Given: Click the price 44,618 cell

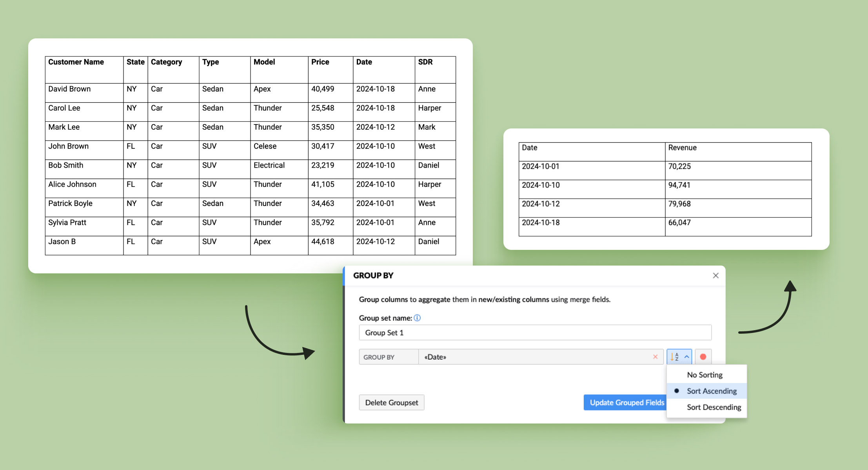Looking at the screenshot, I should pos(330,246).
